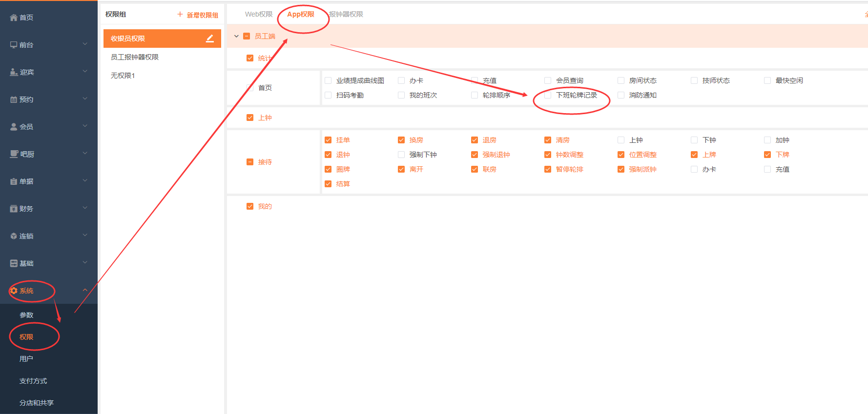Expand the 会员 sidebar menu arrow

coord(85,126)
